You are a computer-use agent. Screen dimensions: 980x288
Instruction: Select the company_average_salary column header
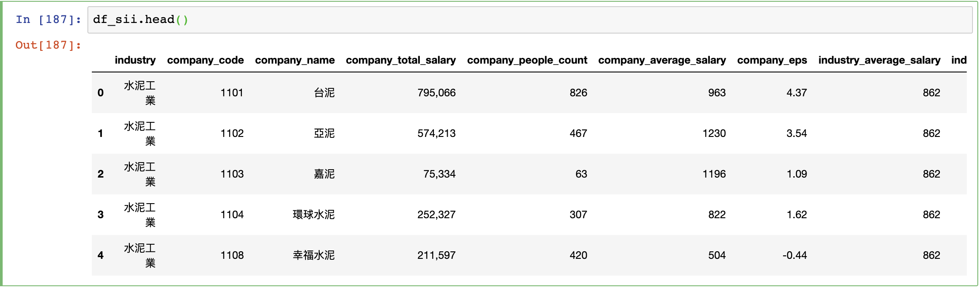pos(662,60)
